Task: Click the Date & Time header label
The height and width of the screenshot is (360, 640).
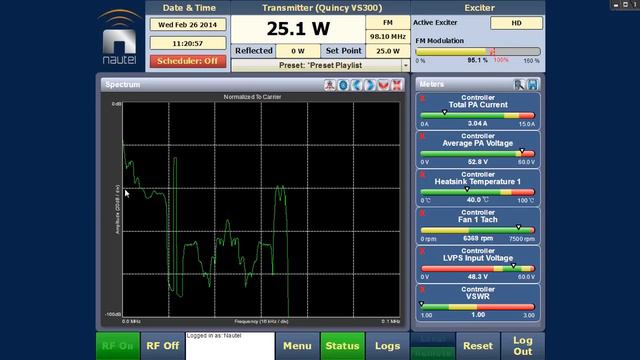Action: pos(189,8)
